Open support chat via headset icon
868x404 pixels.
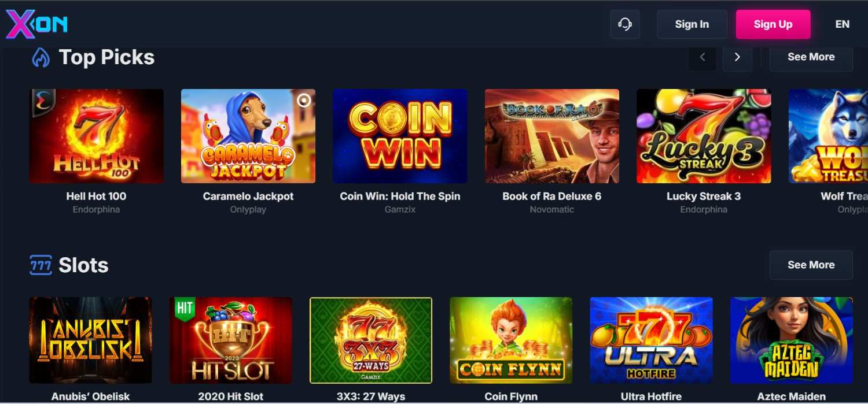625,24
